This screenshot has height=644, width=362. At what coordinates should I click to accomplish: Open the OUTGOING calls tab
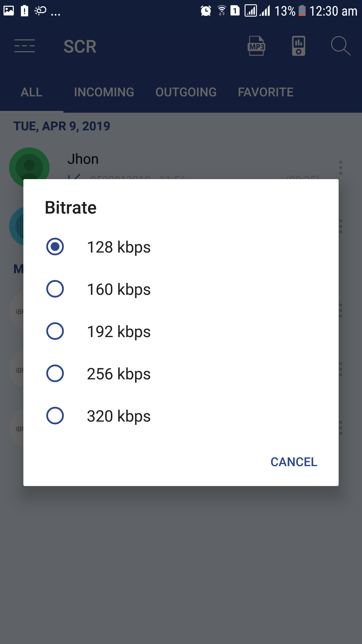pyautogui.click(x=186, y=92)
